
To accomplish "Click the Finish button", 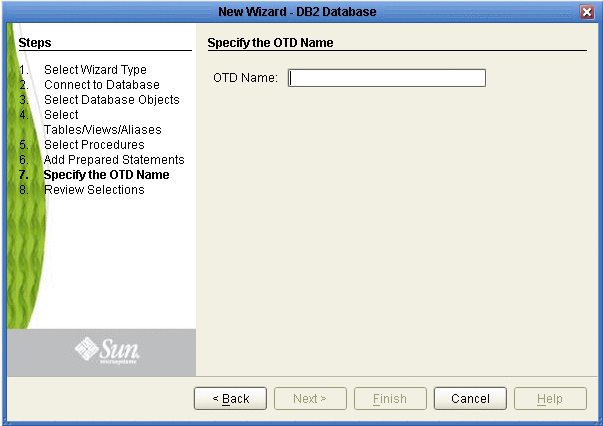I will pos(390,398).
